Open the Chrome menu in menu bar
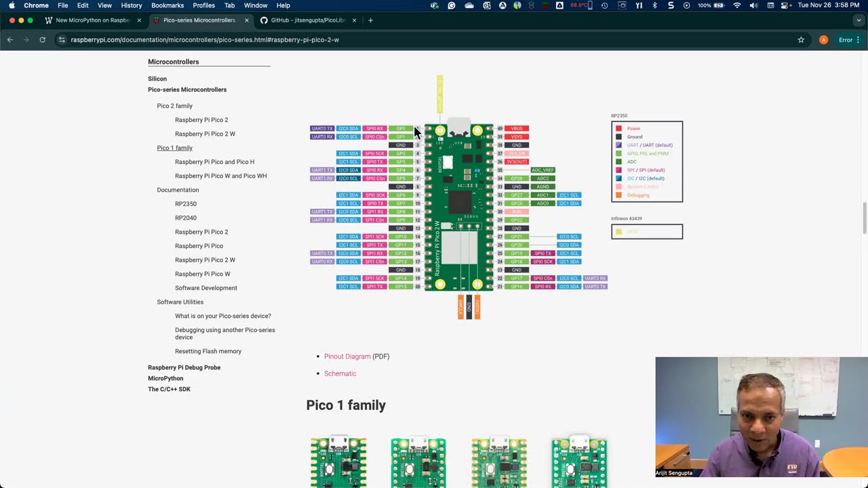 tap(36, 5)
